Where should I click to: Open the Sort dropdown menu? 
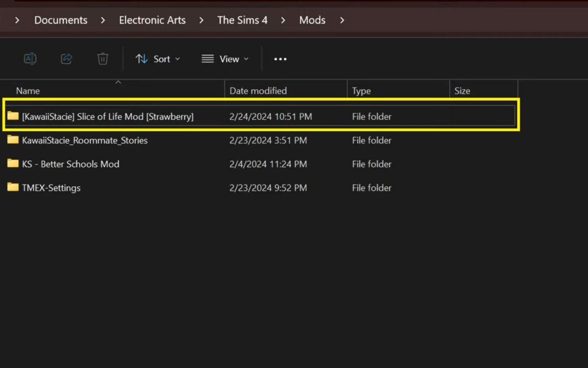[x=157, y=59]
